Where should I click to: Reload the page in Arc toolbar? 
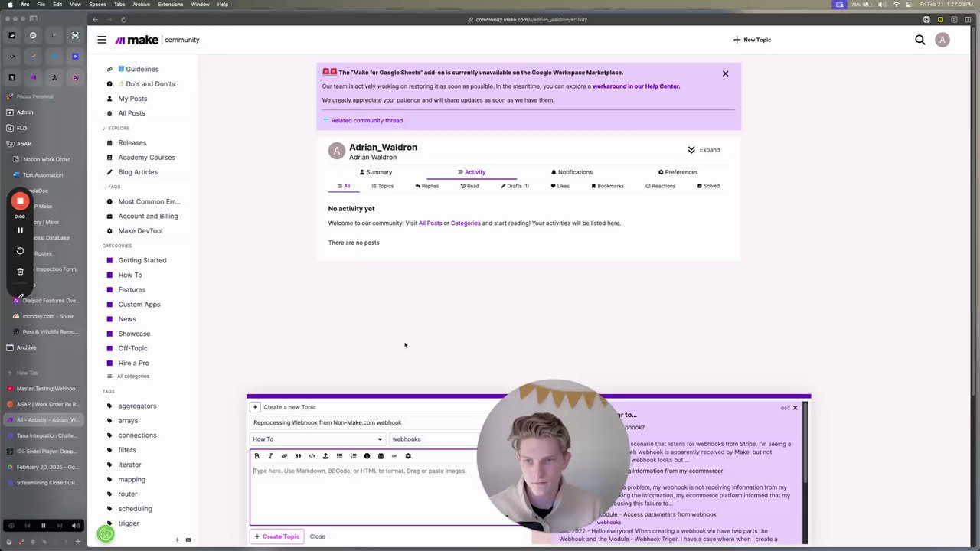tap(123, 19)
